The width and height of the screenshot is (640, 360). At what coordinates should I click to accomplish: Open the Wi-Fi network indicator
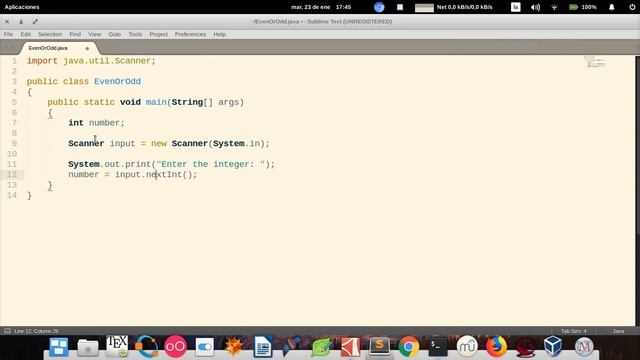[x=554, y=7]
